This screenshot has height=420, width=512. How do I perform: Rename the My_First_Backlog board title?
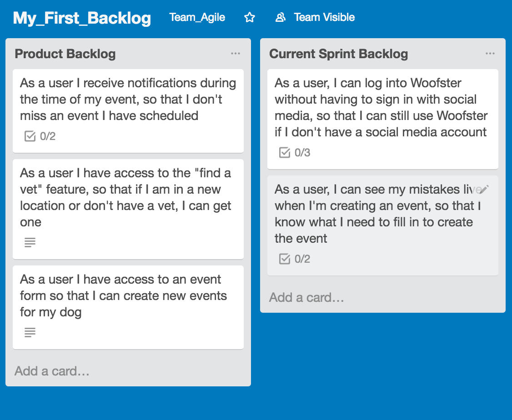coord(82,18)
